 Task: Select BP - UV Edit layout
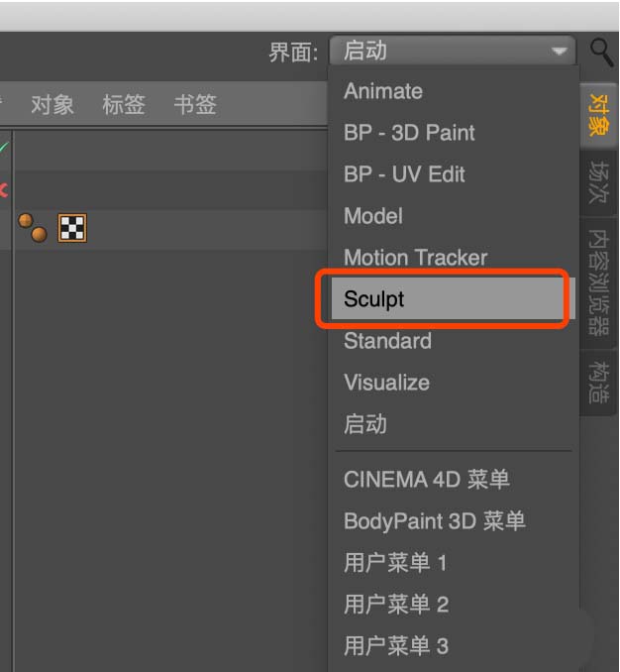click(404, 174)
